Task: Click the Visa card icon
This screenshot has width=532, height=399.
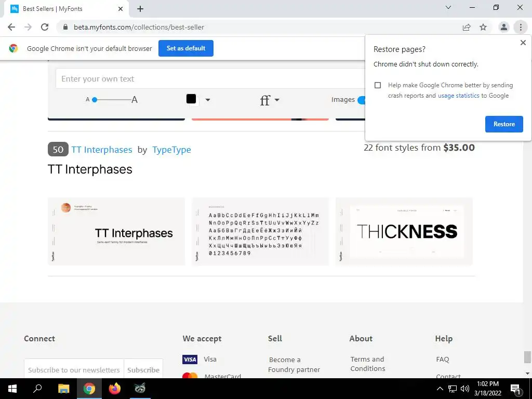Action: 190,360
